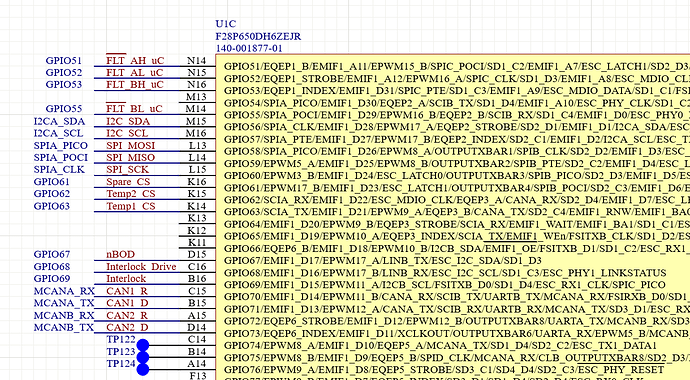The image size is (690, 380).
Task: Click unconnected pin M13 stub
Action: [197, 98]
